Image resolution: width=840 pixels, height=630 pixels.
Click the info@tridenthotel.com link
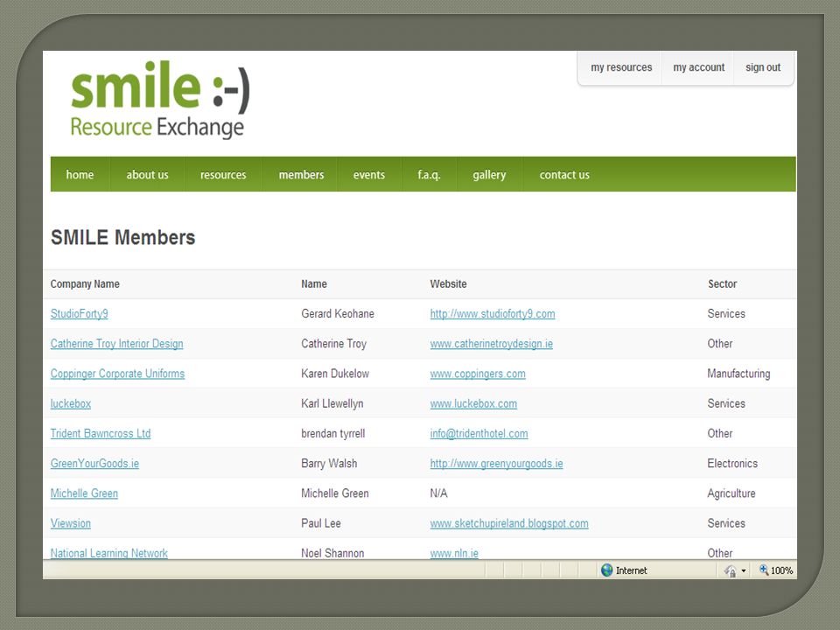[479, 433]
